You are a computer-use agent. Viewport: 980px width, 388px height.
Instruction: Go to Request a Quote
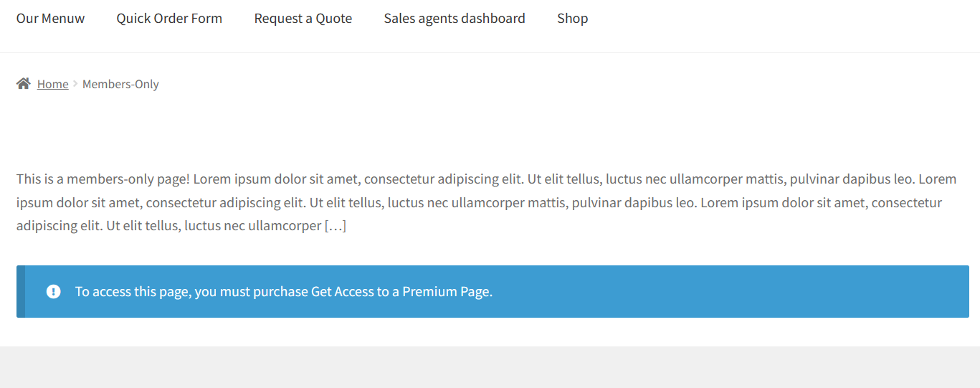[303, 19]
